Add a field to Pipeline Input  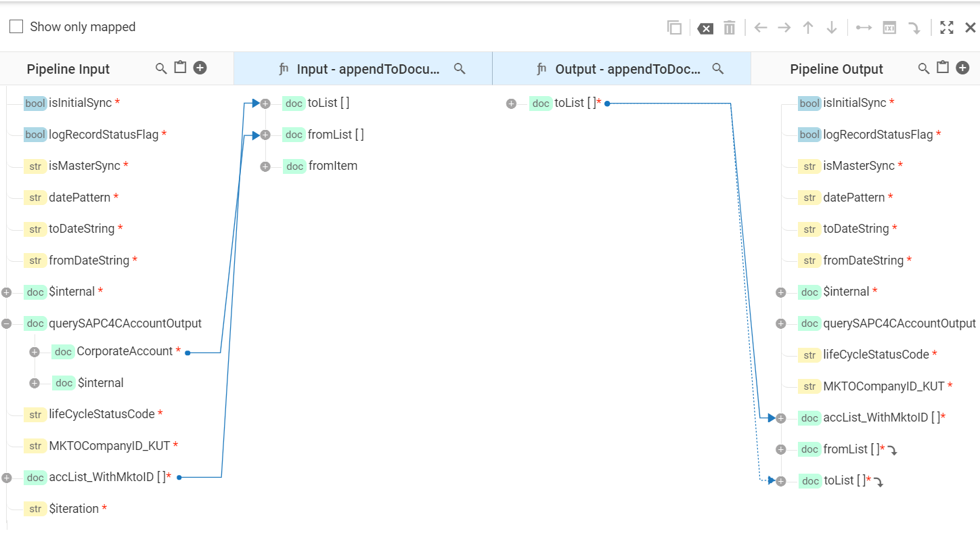pos(200,68)
